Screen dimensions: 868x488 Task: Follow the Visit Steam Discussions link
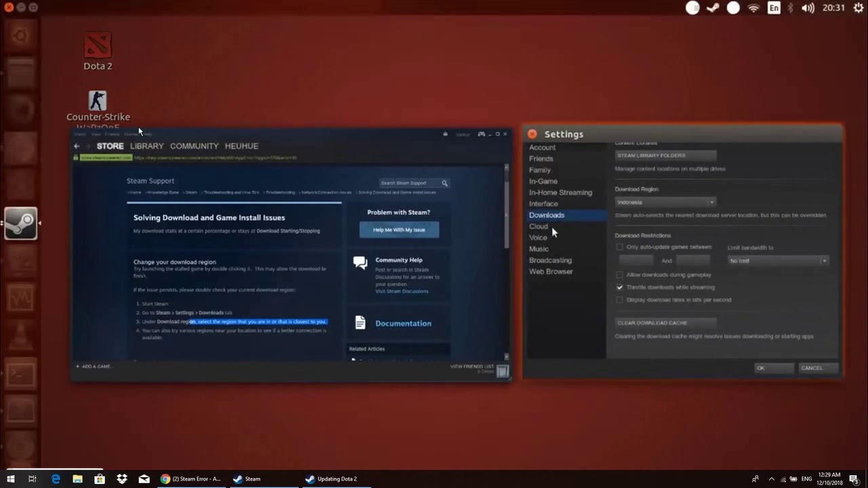coord(401,291)
